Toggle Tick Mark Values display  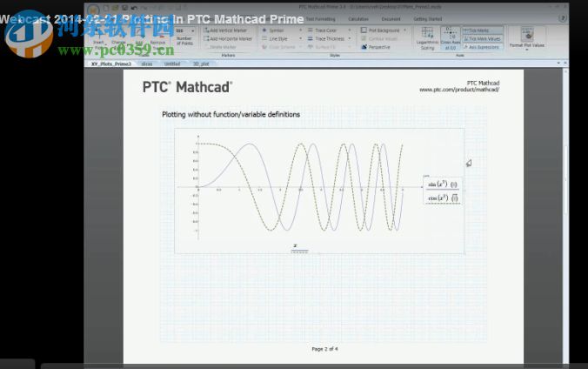pyautogui.click(x=482, y=38)
